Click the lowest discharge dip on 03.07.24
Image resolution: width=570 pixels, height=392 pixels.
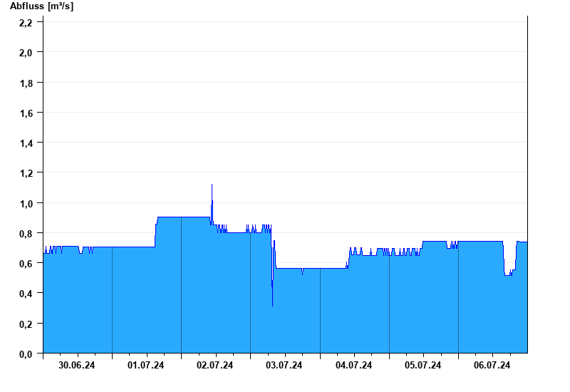[272, 305]
